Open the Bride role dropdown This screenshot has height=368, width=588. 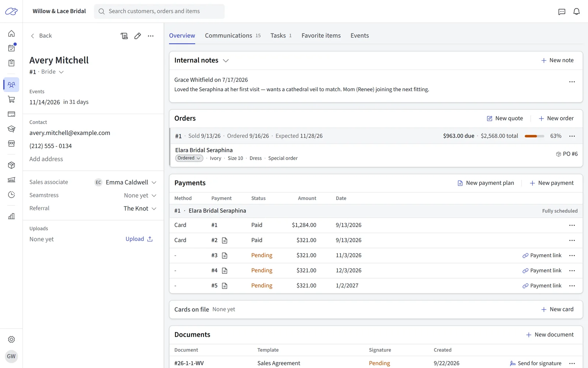point(53,72)
